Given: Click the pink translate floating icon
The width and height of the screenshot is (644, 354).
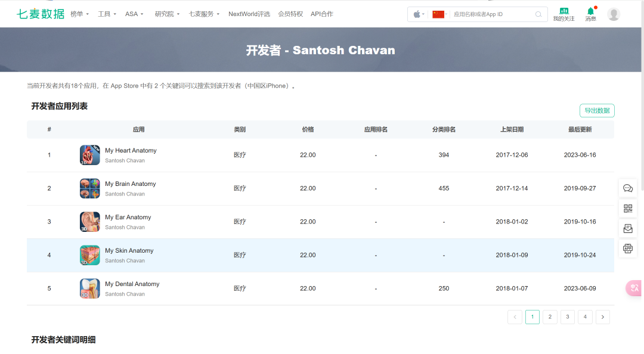Looking at the screenshot, I should (x=634, y=288).
